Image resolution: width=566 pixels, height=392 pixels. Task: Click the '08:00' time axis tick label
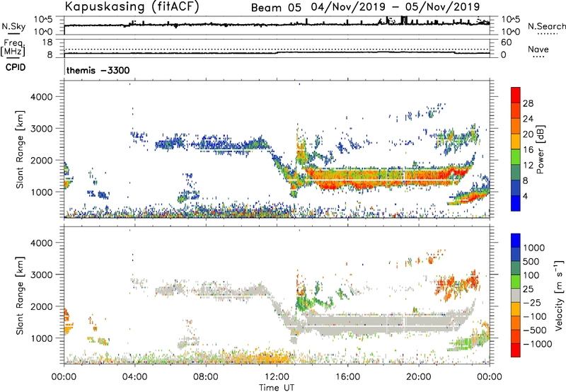coord(206,377)
